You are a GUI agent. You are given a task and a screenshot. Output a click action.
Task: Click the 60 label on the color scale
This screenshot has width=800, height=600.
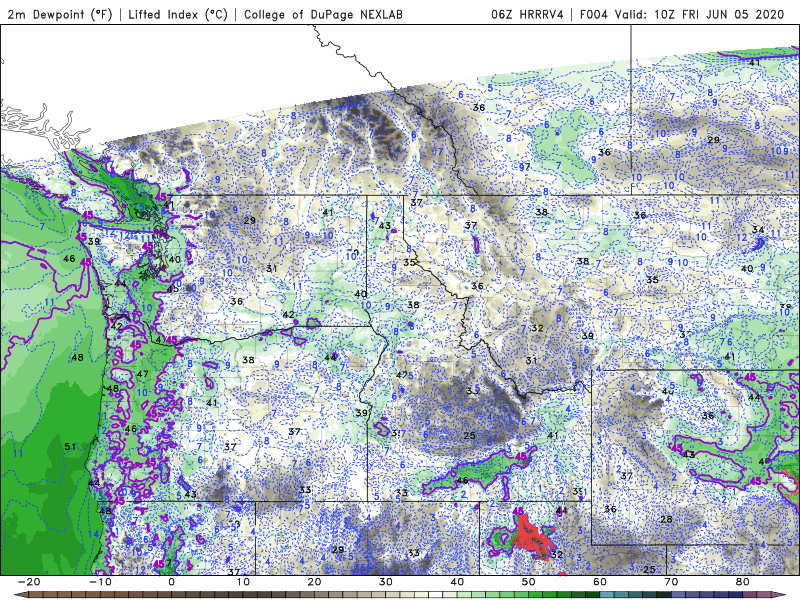pyautogui.click(x=600, y=582)
